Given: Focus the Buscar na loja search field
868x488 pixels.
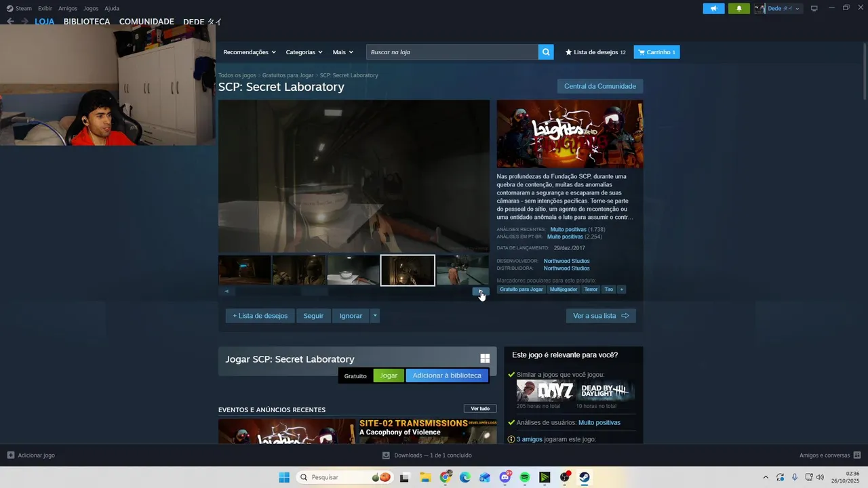Looking at the screenshot, I should 452,52.
